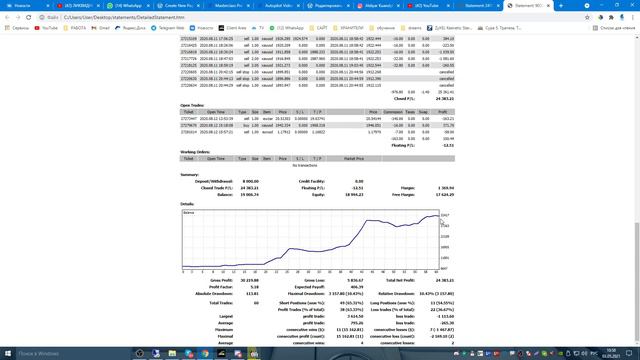Open the Яндекс.Диск bookmark
640x360 pixels.
pos(130,28)
